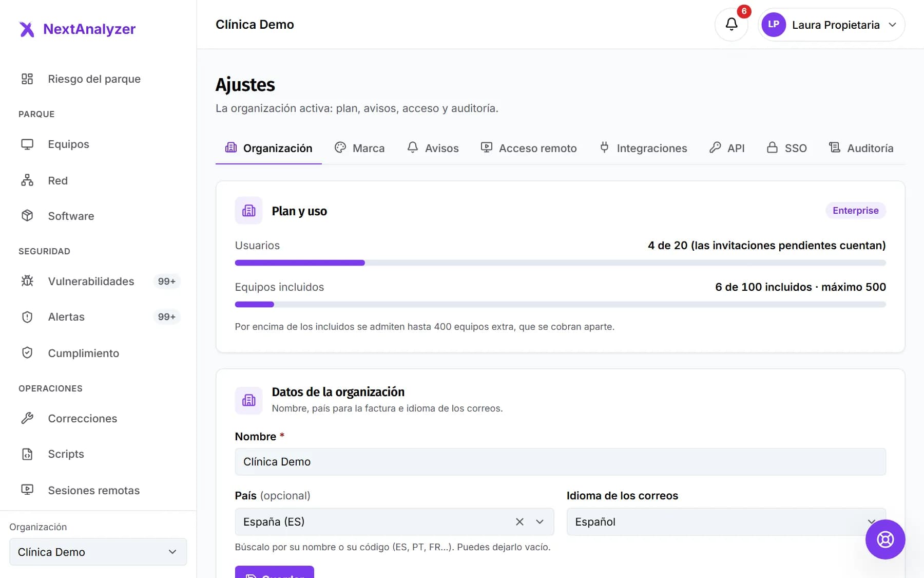The height and width of the screenshot is (578, 924).
Task: Open Vulnerabilidades via its bug icon
Action: [27, 281]
